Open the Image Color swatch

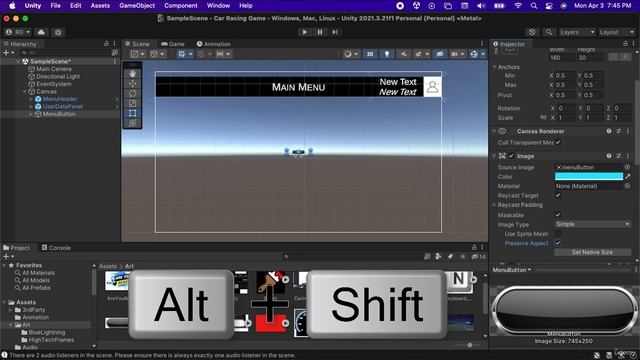pos(589,176)
